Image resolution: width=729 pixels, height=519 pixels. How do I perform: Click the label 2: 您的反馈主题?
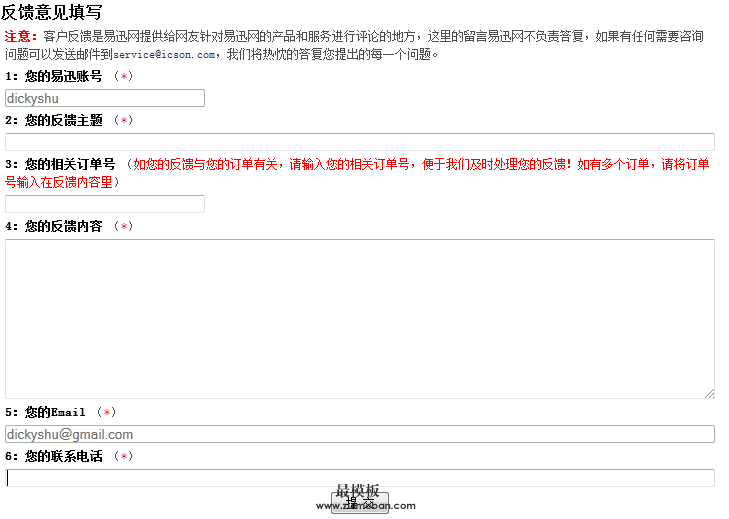pos(54,120)
